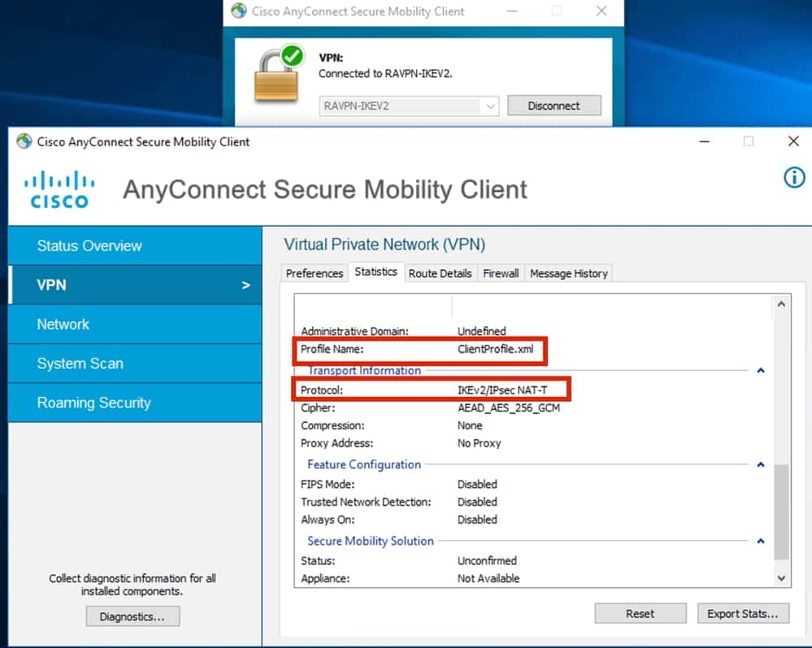Open the Message History tab

(569, 273)
